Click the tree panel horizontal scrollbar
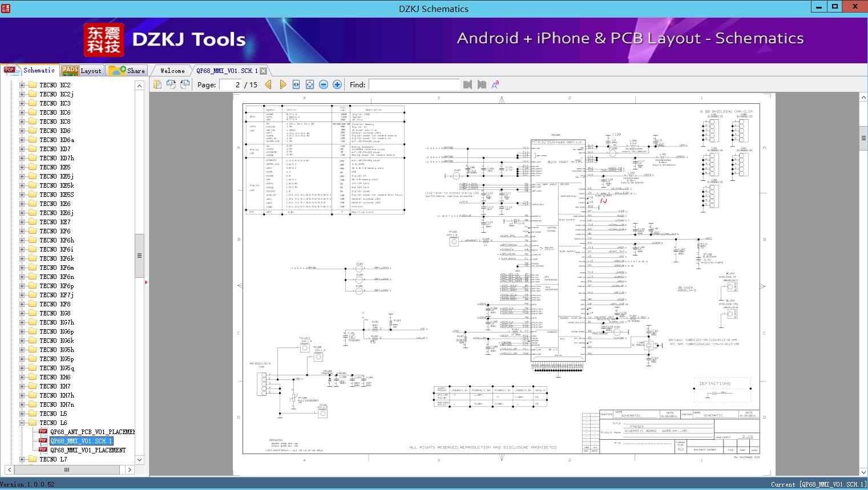This screenshot has width=868, height=490. click(67, 469)
